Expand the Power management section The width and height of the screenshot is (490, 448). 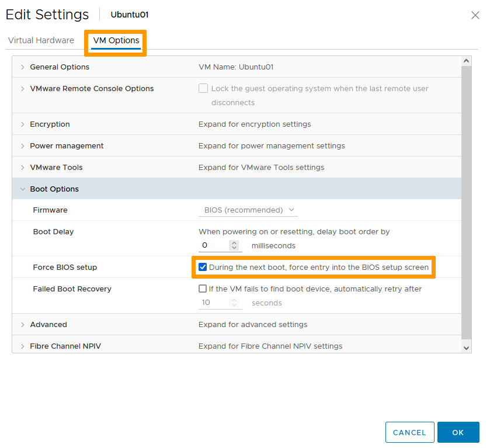click(23, 146)
